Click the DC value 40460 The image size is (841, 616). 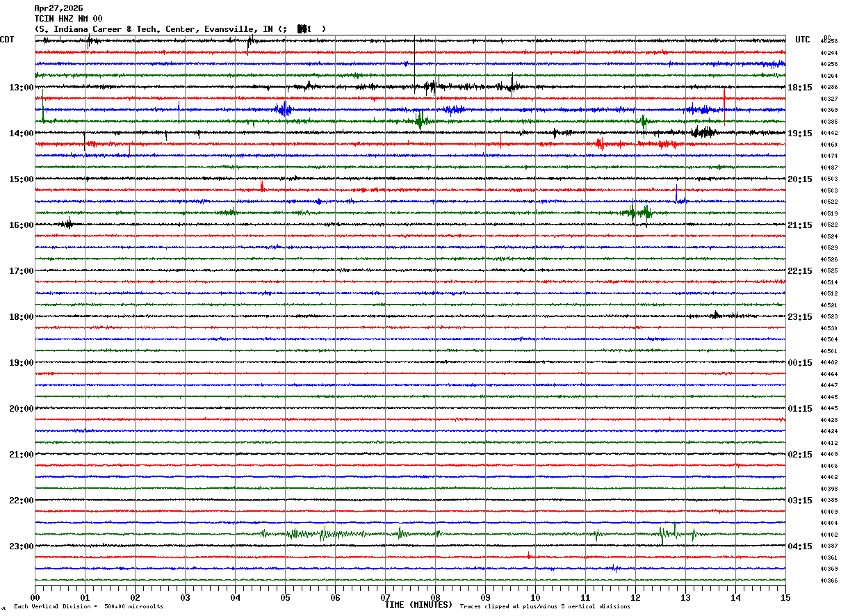click(x=829, y=145)
